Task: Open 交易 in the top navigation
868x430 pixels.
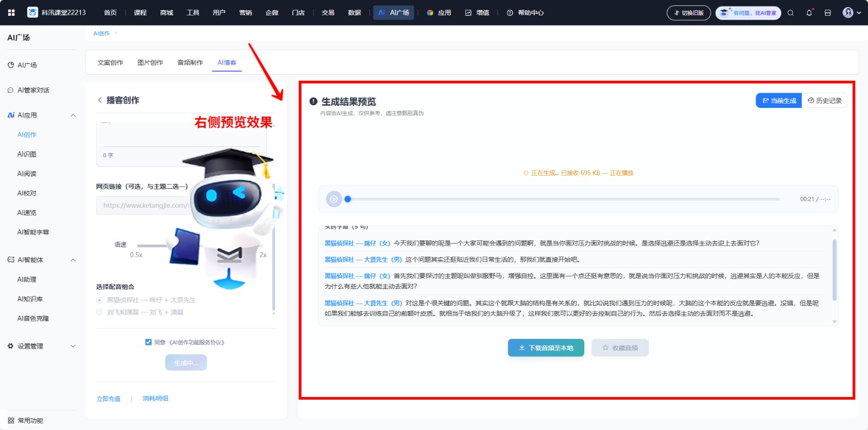Action: point(328,12)
